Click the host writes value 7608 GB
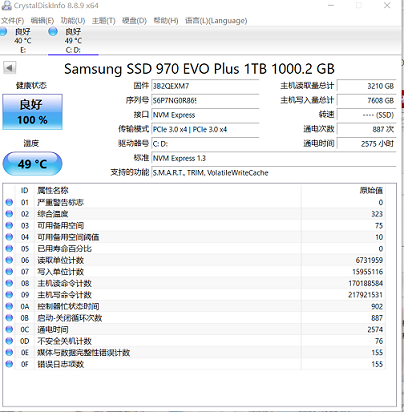The image size is (404, 412). [366, 100]
